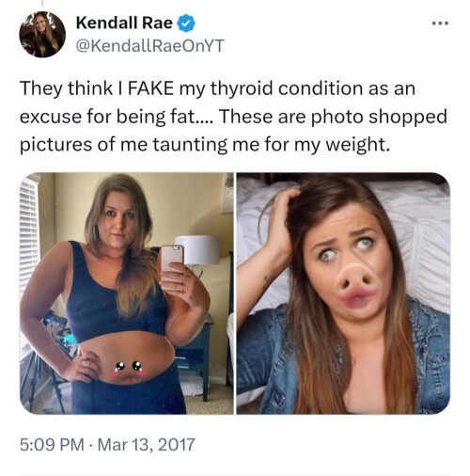Click the blue verified badge
Image resolution: width=470 pixels, height=476 pixels.
187,24
